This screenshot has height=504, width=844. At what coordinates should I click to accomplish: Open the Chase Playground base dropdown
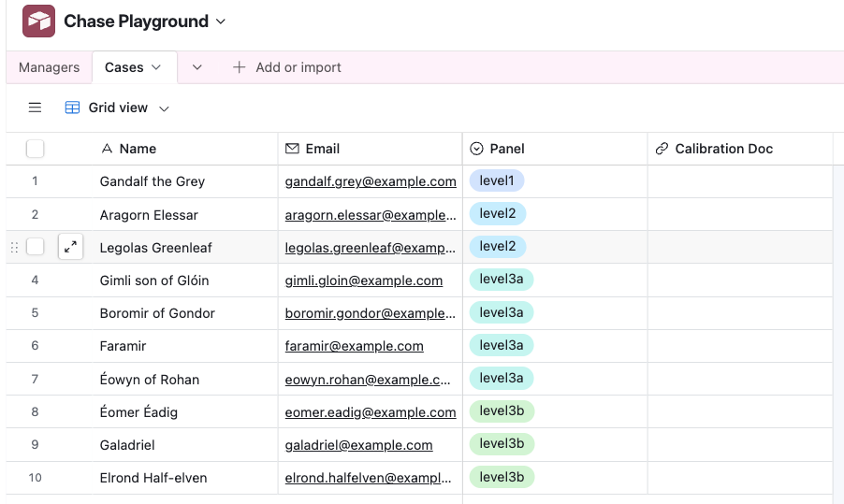[221, 22]
